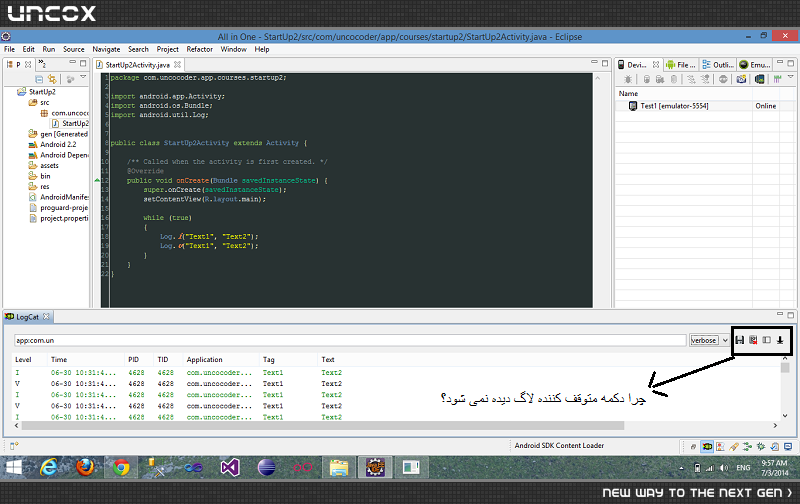Open the File menu
Image resolution: width=800 pixels, height=504 pixels.
tap(9, 49)
